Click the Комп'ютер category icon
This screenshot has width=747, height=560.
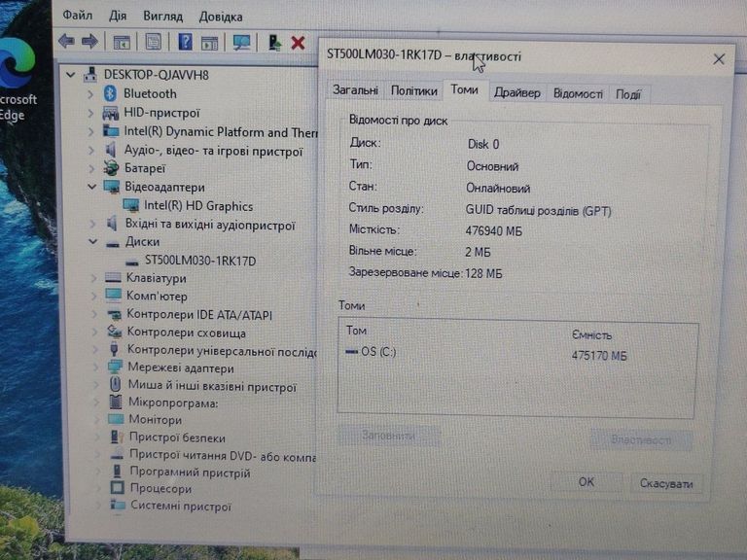[113, 296]
